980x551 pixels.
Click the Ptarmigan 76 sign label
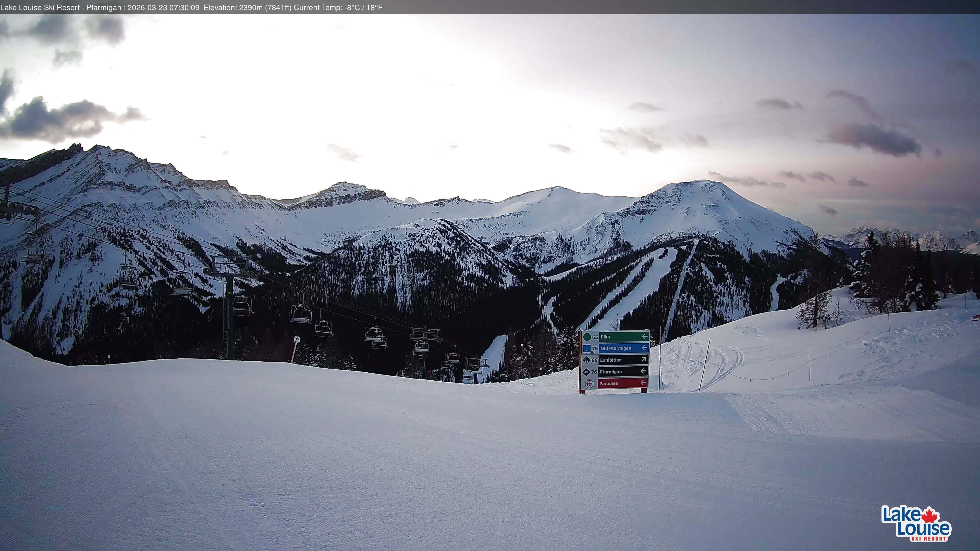pyautogui.click(x=611, y=372)
